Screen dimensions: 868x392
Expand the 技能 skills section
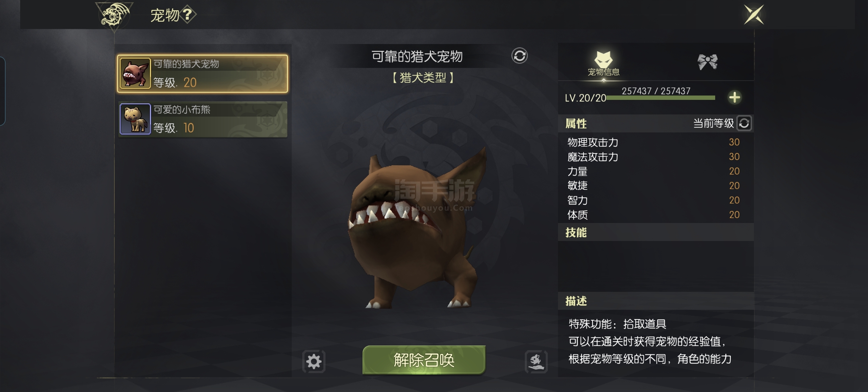click(655, 232)
